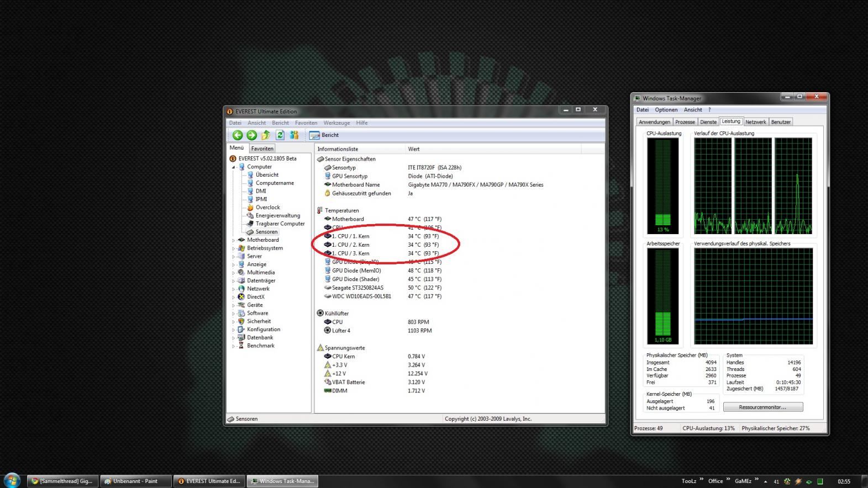Switch to Dienste tab in Task-Manager

pyautogui.click(x=708, y=122)
